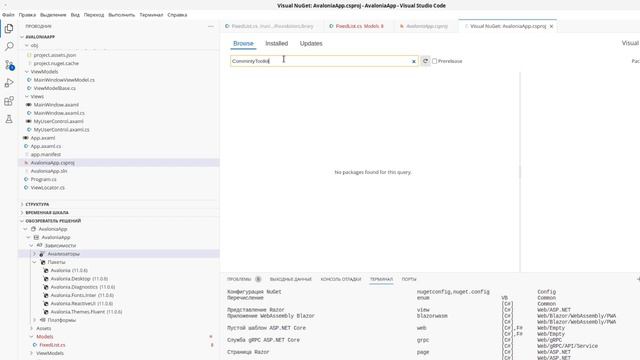Expand the Временная шкала section

47,213
